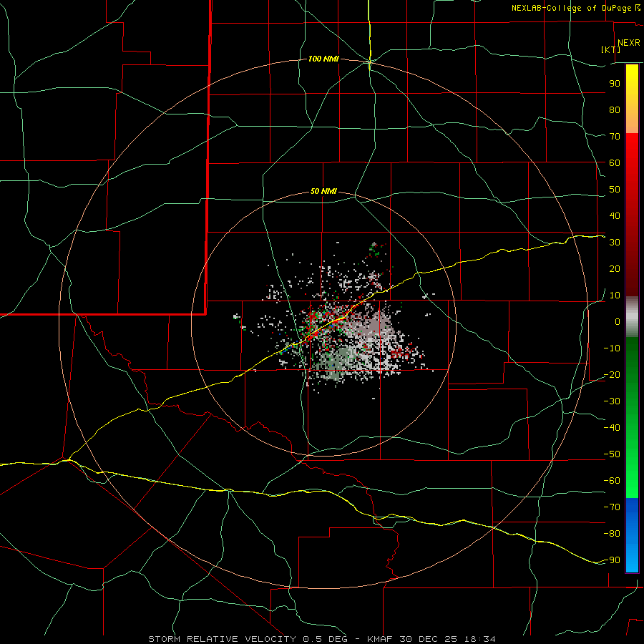Click the 18:34 timestamp in caption

480,639
